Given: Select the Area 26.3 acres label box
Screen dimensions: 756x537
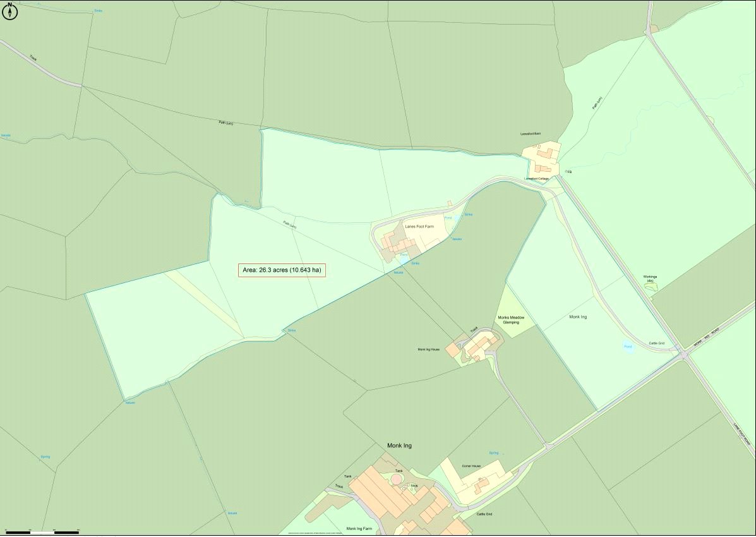Looking at the screenshot, I should (x=282, y=270).
